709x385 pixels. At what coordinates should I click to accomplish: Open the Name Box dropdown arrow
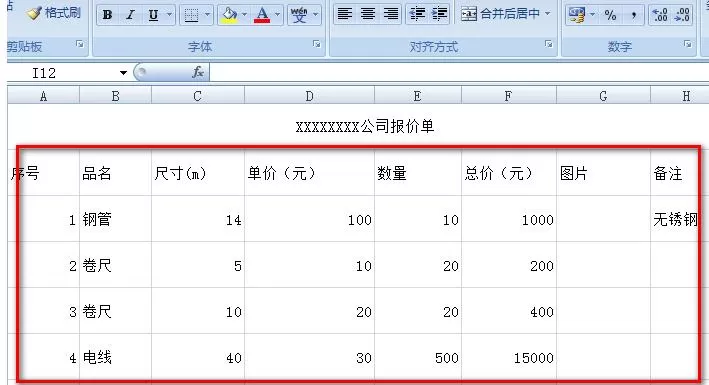click(x=123, y=73)
